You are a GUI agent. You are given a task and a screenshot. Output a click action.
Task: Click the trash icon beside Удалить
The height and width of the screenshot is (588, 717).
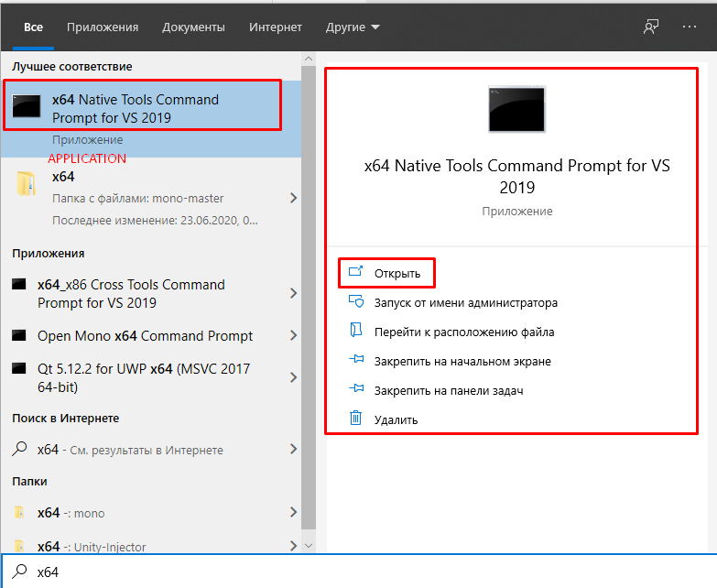coord(356,418)
